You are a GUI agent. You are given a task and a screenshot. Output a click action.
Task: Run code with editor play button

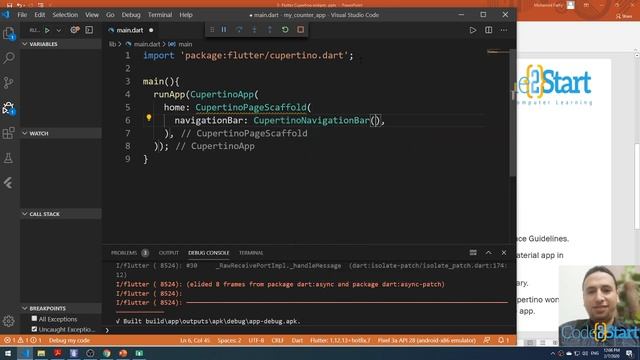[x=473, y=30]
